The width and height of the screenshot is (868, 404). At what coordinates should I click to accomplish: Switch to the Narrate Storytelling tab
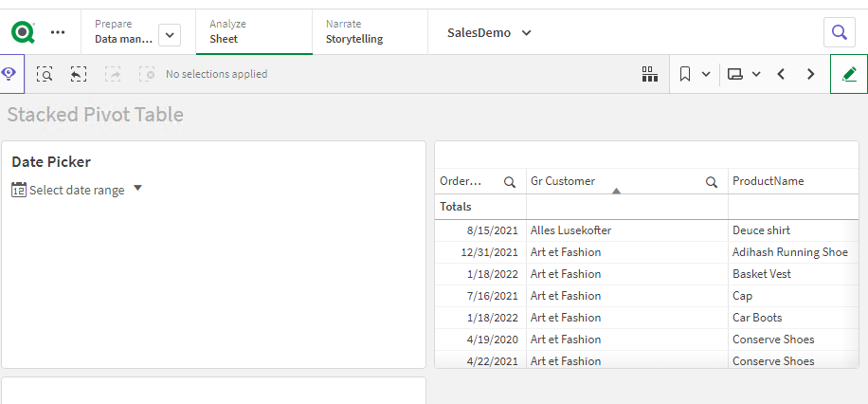[x=368, y=32]
